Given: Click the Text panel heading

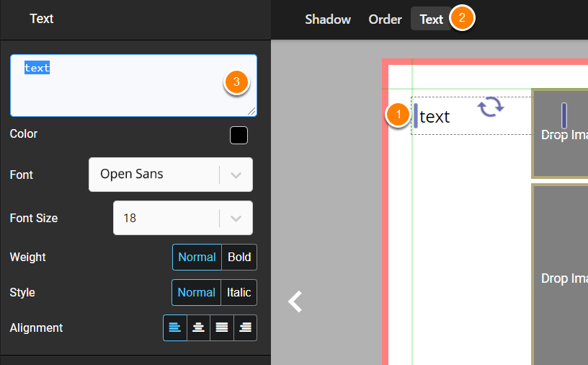Looking at the screenshot, I should coord(42,19).
